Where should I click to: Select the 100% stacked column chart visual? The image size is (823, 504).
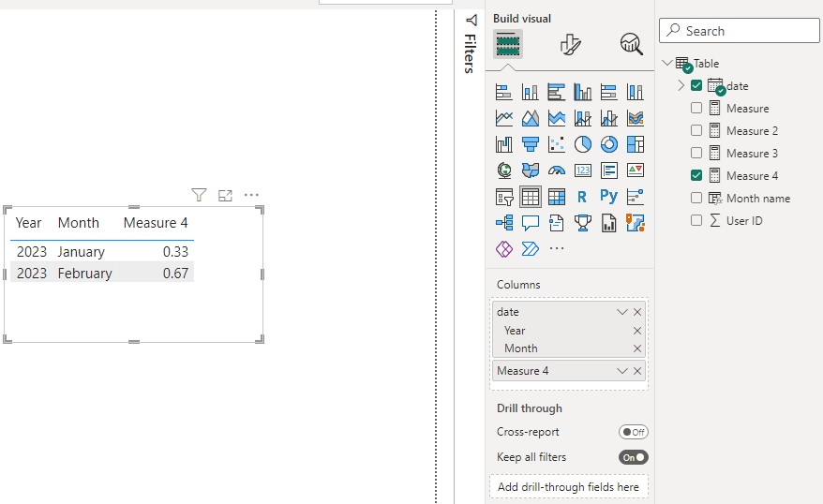point(636,93)
